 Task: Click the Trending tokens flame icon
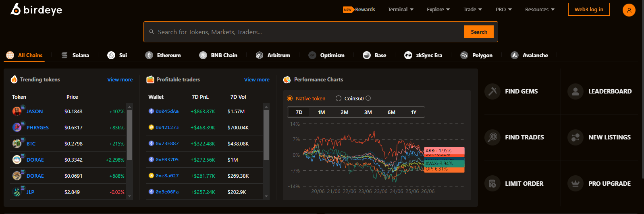(14, 79)
